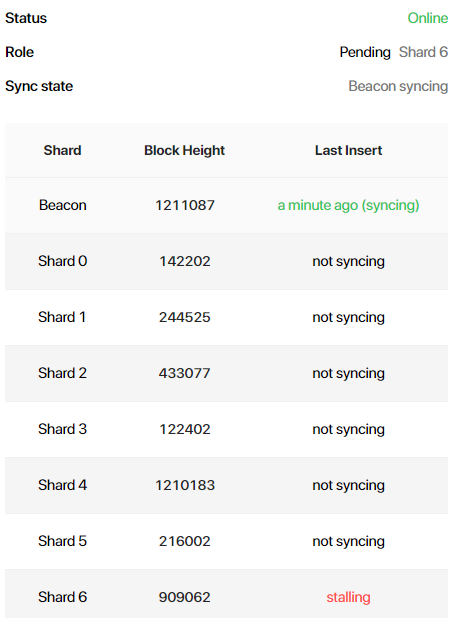Select the Pending role label
This screenshot has width=461, height=618.
click(x=365, y=52)
